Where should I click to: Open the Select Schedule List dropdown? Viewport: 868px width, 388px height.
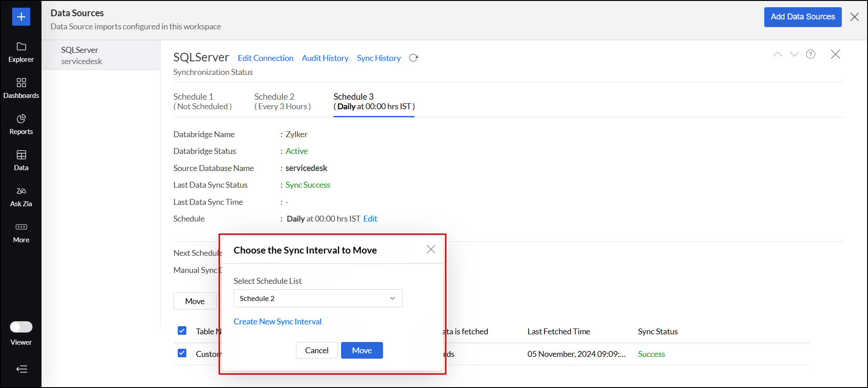click(318, 298)
